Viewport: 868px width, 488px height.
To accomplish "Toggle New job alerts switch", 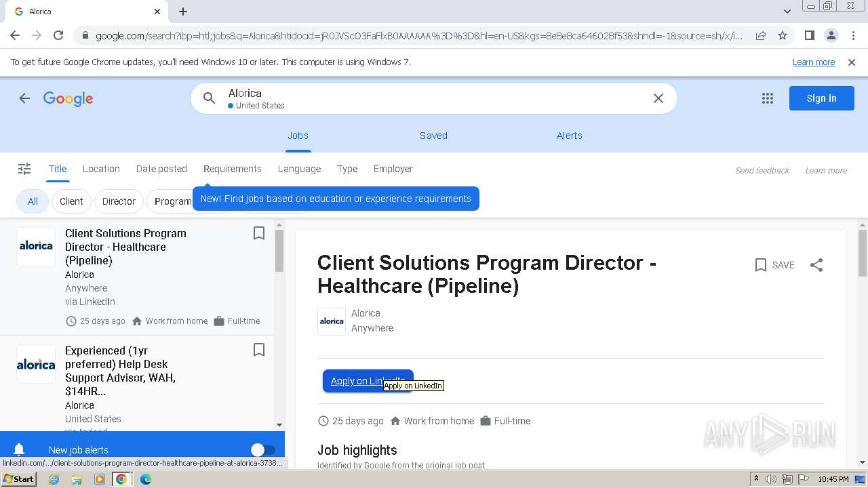I will 262,449.
